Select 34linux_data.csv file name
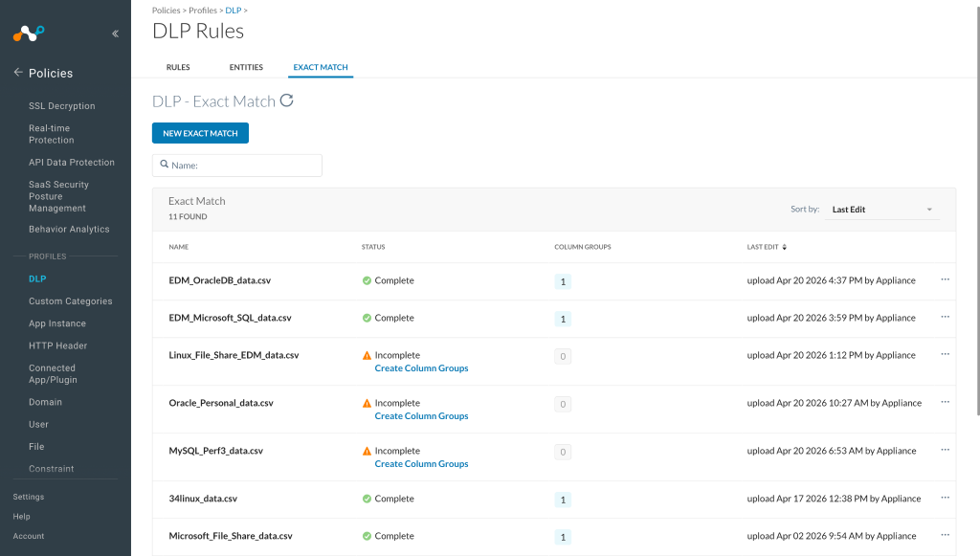 [203, 499]
